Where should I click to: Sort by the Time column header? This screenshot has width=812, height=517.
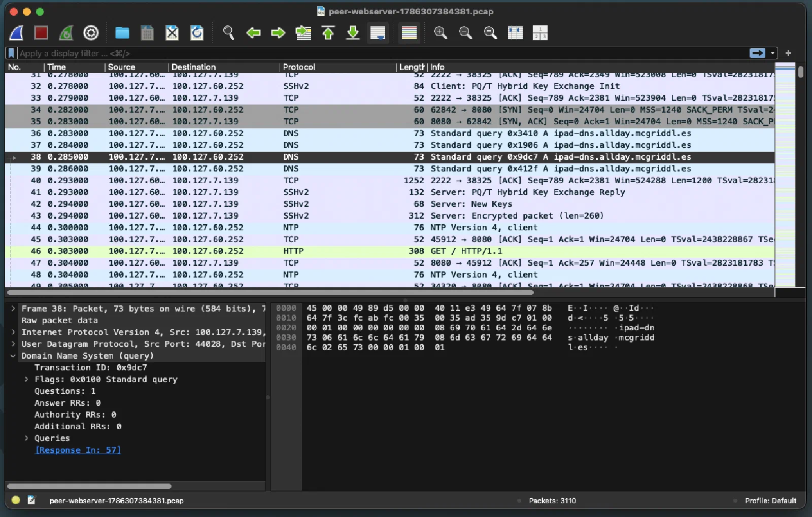(75, 67)
